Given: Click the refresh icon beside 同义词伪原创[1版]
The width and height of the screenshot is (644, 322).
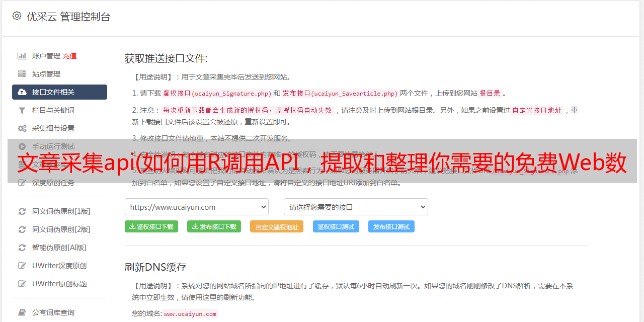Looking at the screenshot, I should coord(22,211).
